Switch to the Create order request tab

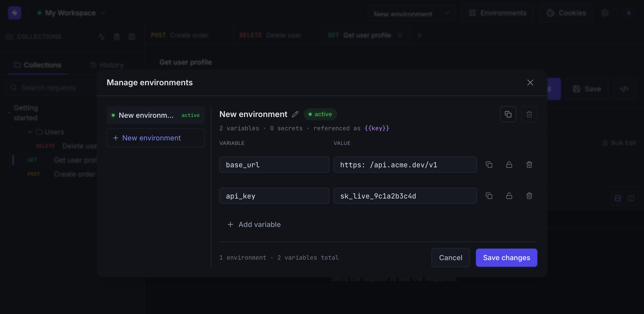pyautogui.click(x=189, y=35)
